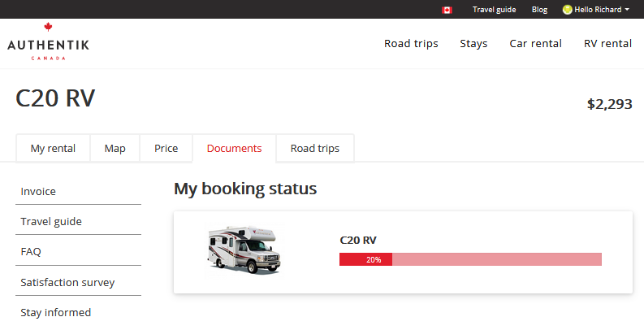Open the Travel guide top link
The width and height of the screenshot is (644, 330).
[494, 10]
